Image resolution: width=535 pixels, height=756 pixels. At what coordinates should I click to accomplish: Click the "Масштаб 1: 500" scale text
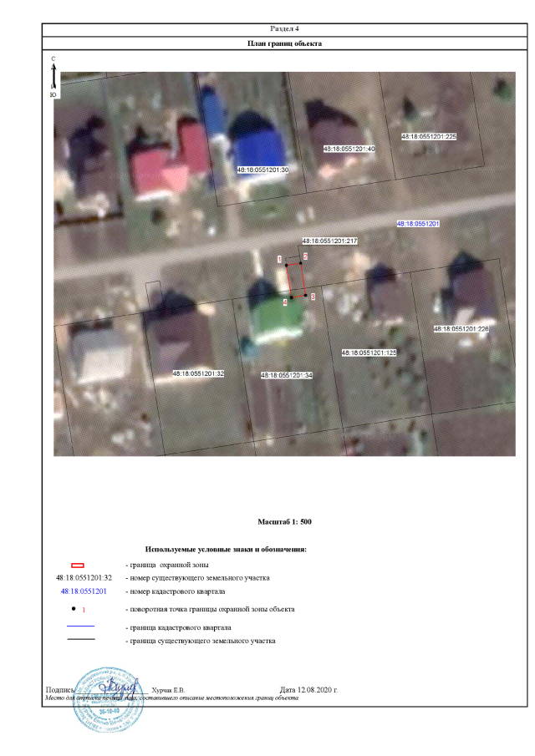pyautogui.click(x=284, y=521)
